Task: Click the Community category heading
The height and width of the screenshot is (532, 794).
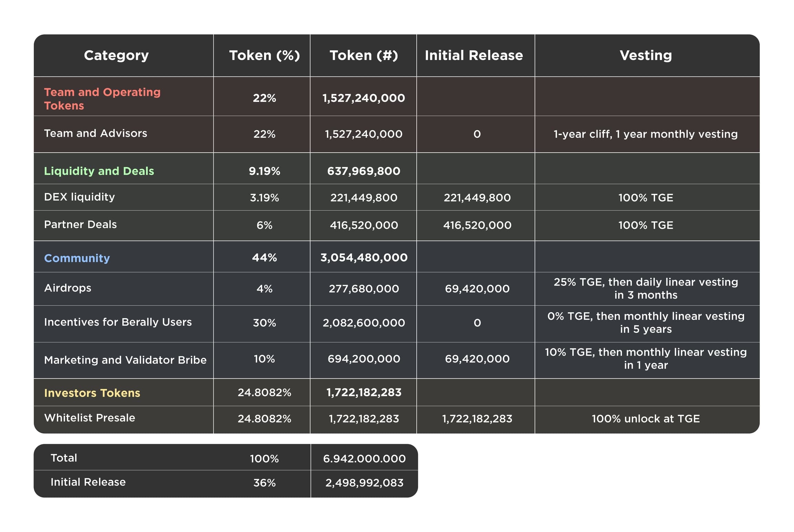Action: pos(77,257)
